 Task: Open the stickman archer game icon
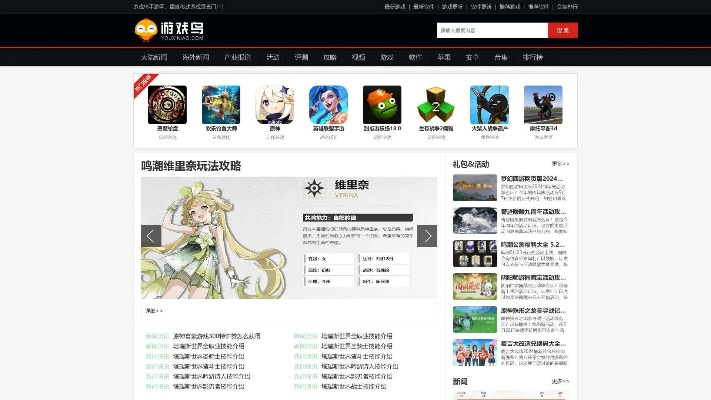pyautogui.click(x=490, y=105)
